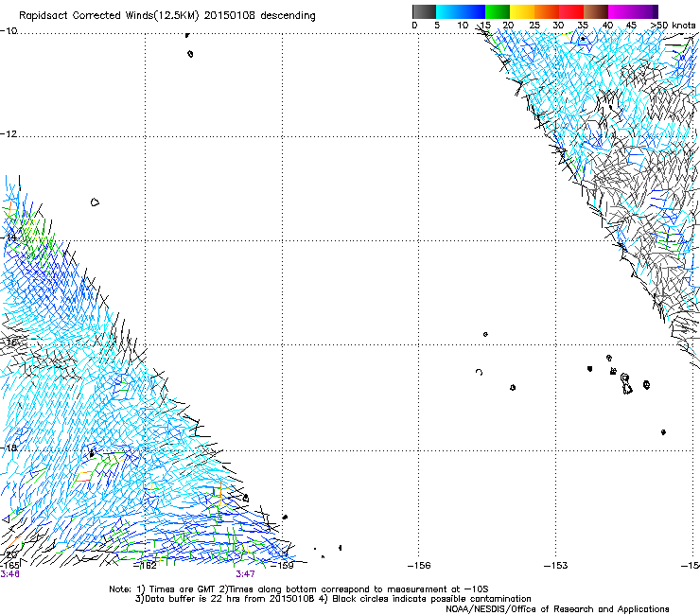This screenshot has width=700, height=615.
Task: Click the '-153' longitude label
Action: click(556, 566)
